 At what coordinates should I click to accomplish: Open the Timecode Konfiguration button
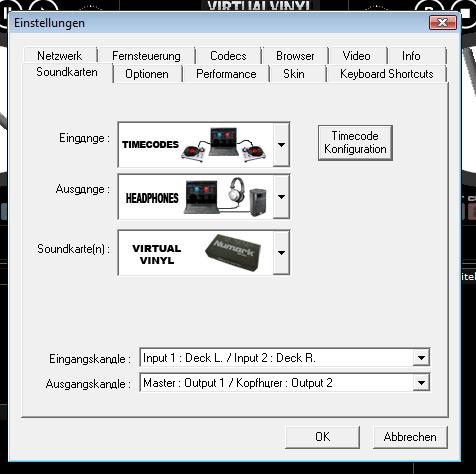[x=355, y=143]
